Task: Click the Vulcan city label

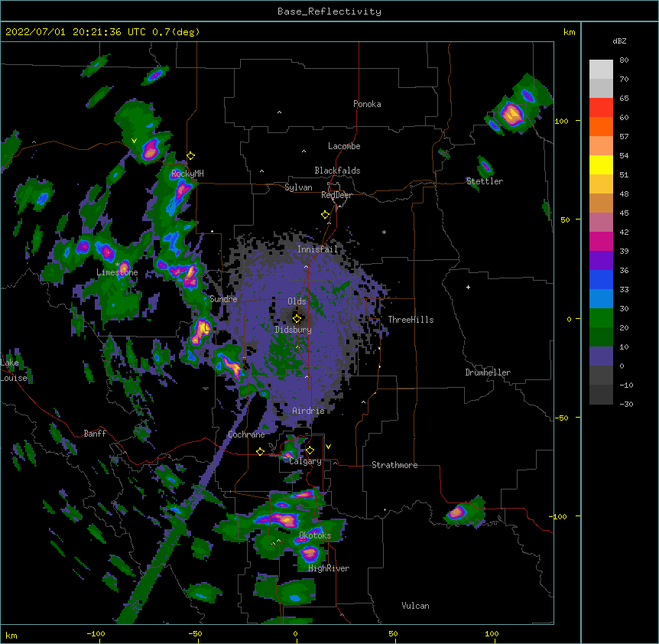Action: 415,606
